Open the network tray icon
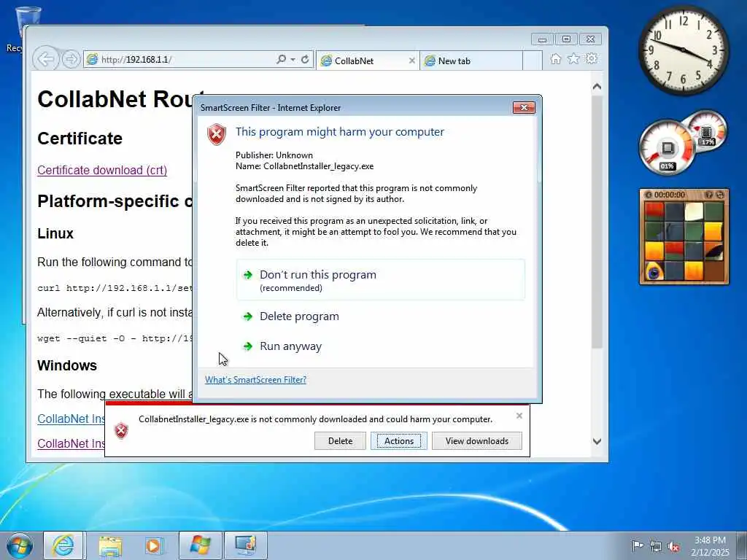This screenshot has height=560, width=747. [x=656, y=546]
